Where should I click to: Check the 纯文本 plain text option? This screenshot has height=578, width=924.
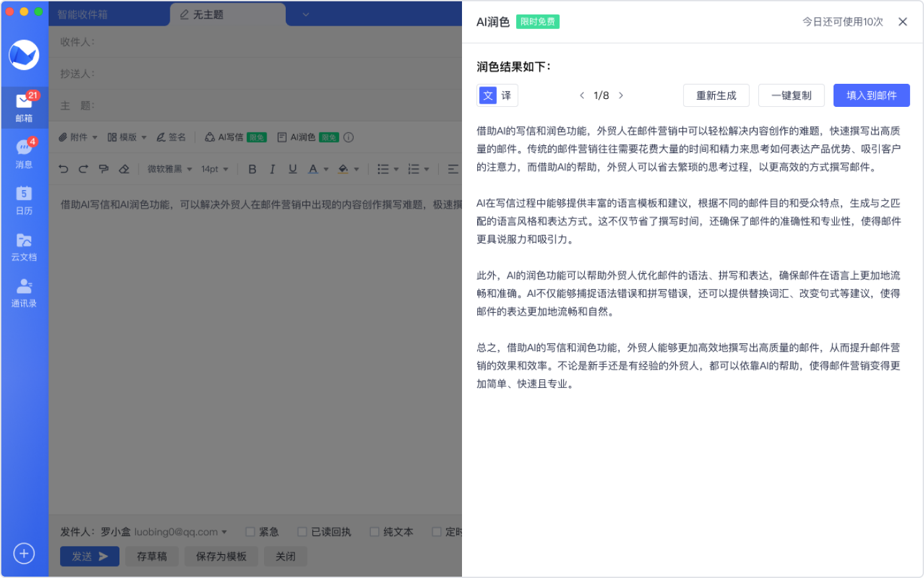pos(374,532)
